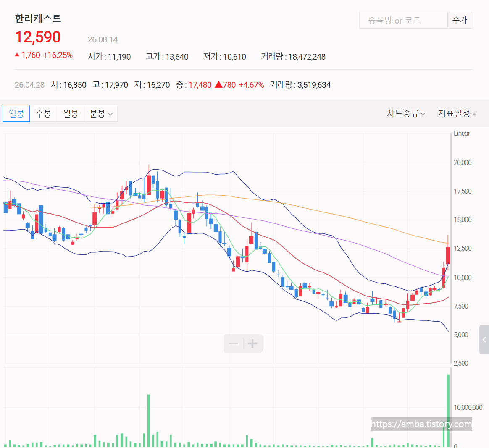Zoom in the chart with plus button
Viewport: 489px width, 448px height.
[x=252, y=343]
